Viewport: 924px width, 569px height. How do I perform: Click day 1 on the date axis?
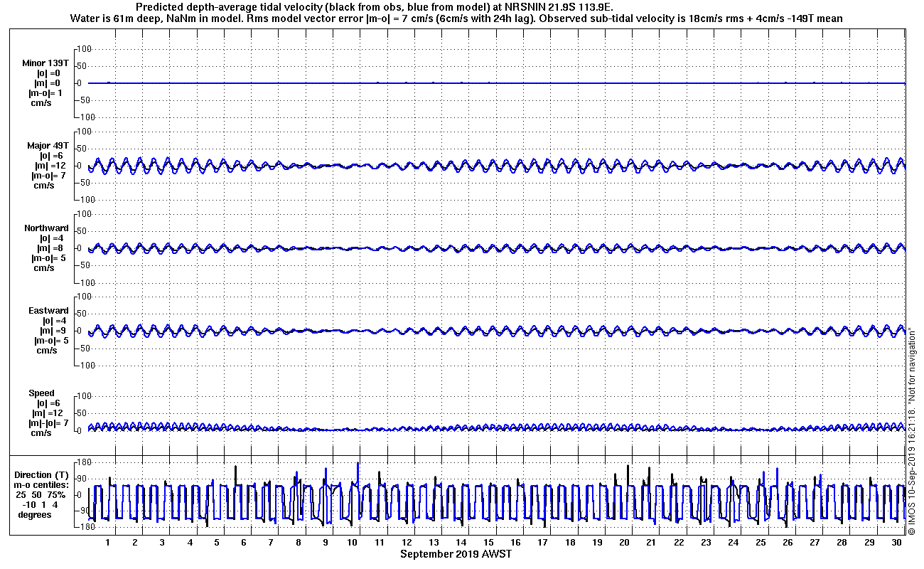(x=107, y=542)
